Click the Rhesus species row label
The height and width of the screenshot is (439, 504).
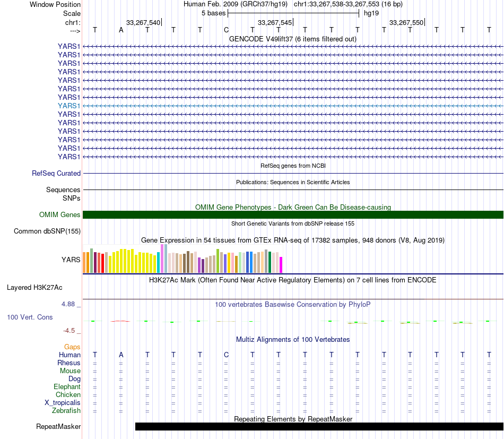(69, 363)
